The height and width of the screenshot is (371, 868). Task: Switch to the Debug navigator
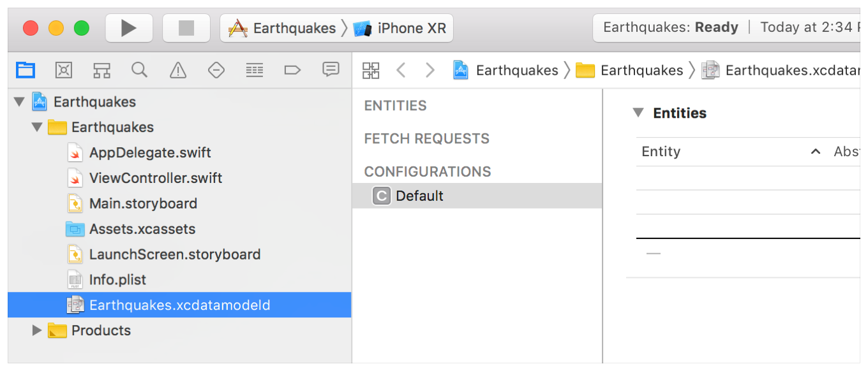coord(255,70)
